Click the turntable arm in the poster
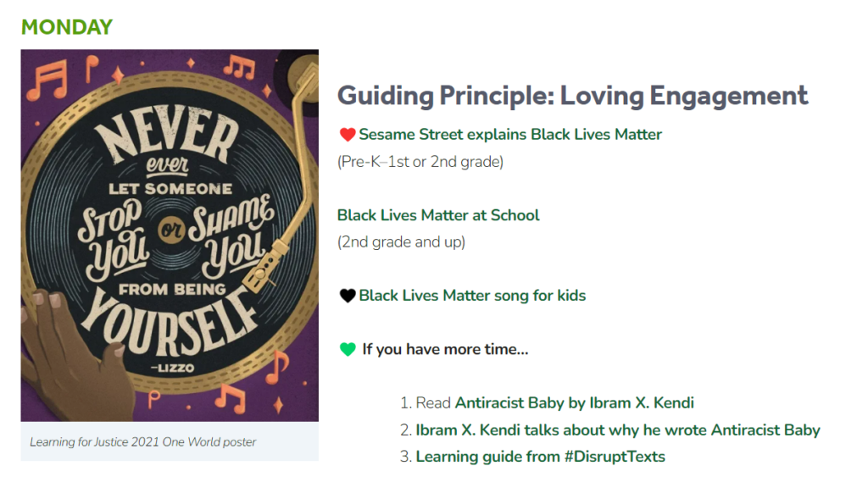Screen dimensions: 868x499 click(288, 182)
